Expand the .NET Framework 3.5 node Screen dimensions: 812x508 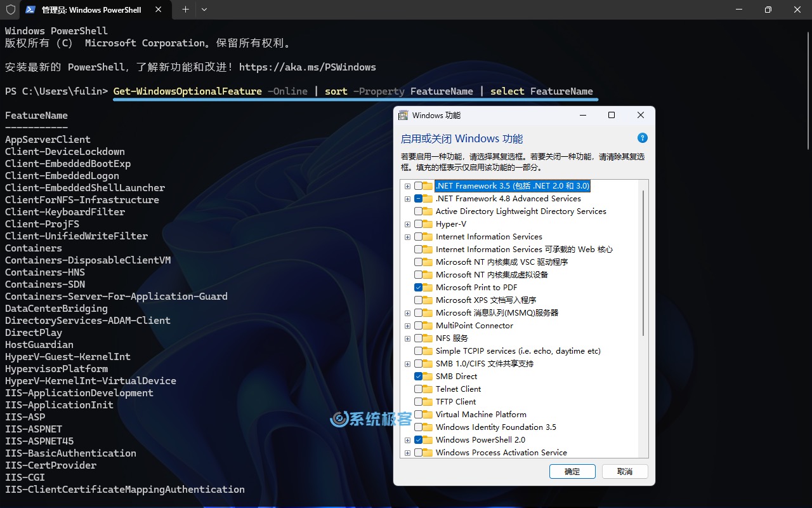[x=407, y=186]
